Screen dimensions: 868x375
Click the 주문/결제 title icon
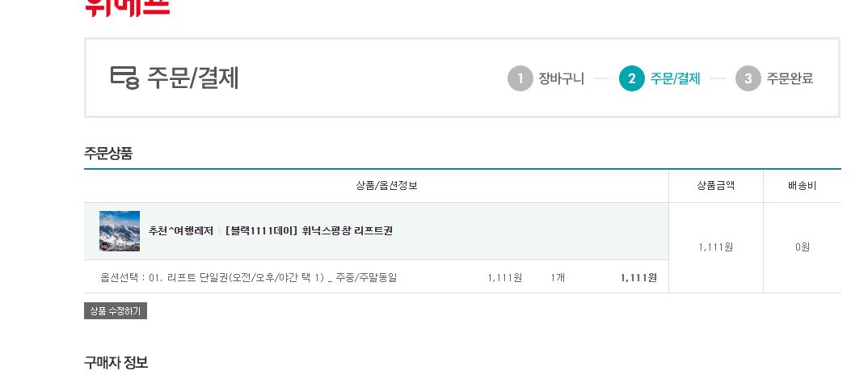(x=124, y=78)
